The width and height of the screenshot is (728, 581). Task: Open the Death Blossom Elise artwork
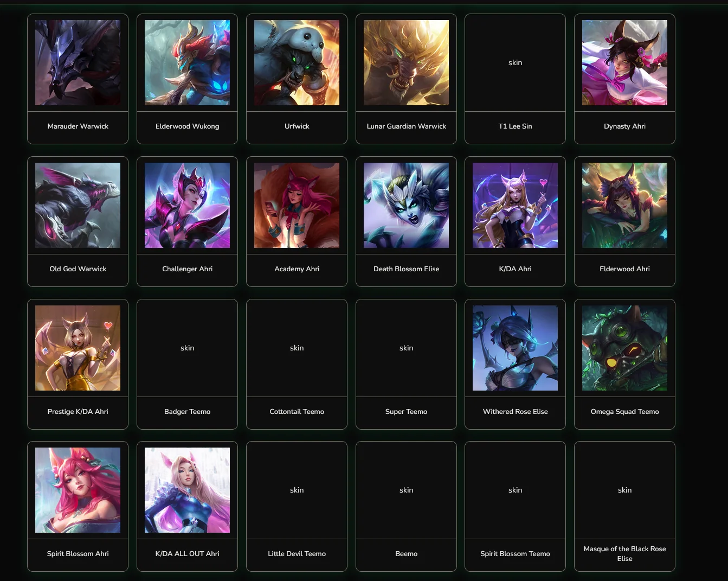point(406,206)
